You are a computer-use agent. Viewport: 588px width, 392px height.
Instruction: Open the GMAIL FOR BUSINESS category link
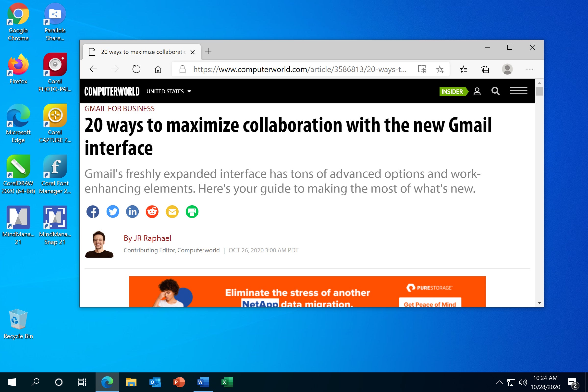(x=120, y=109)
